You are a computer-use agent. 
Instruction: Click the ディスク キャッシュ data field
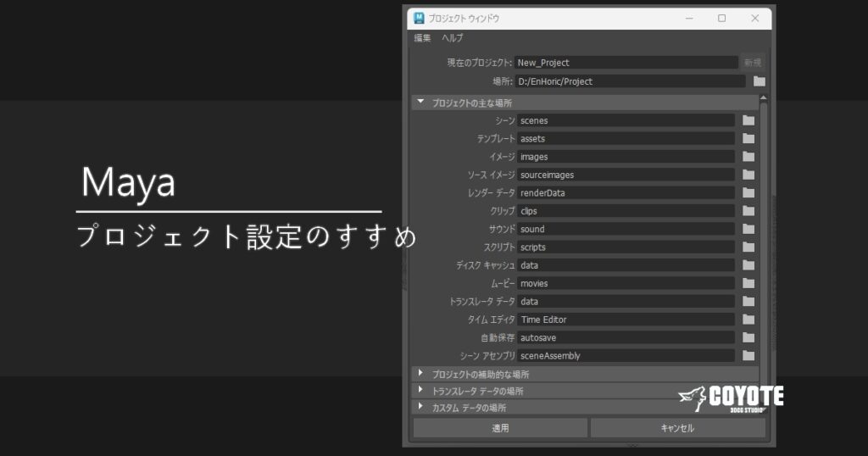click(x=626, y=265)
